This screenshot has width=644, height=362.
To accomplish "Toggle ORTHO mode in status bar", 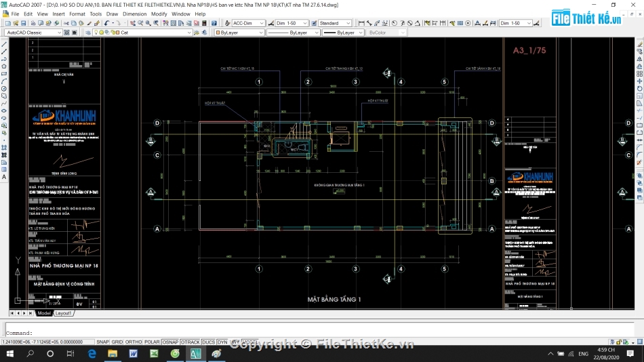I will click(x=134, y=342).
